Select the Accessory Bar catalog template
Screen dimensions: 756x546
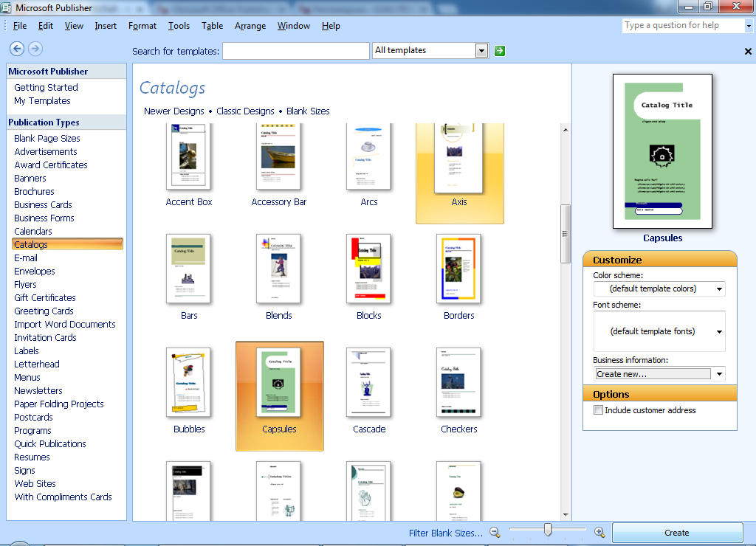point(278,165)
